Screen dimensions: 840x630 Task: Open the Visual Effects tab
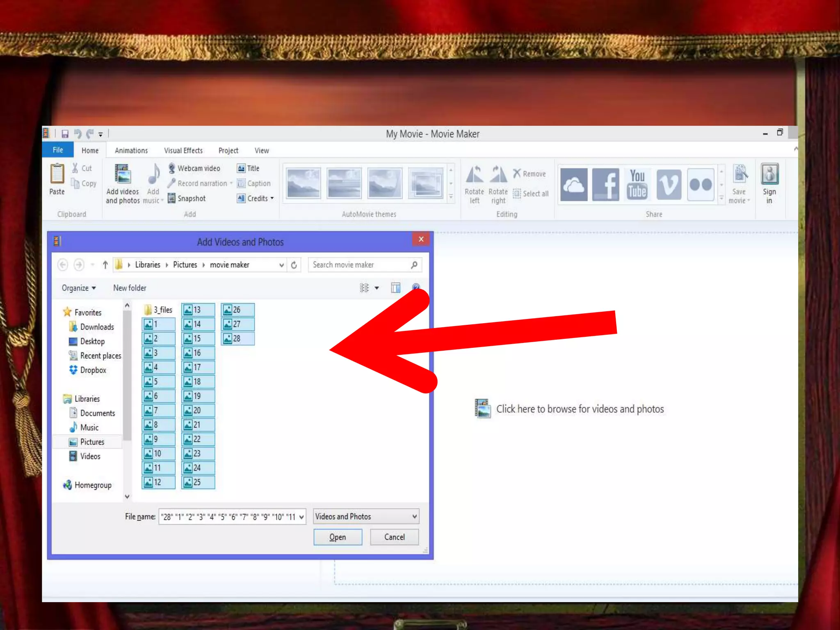click(x=183, y=151)
